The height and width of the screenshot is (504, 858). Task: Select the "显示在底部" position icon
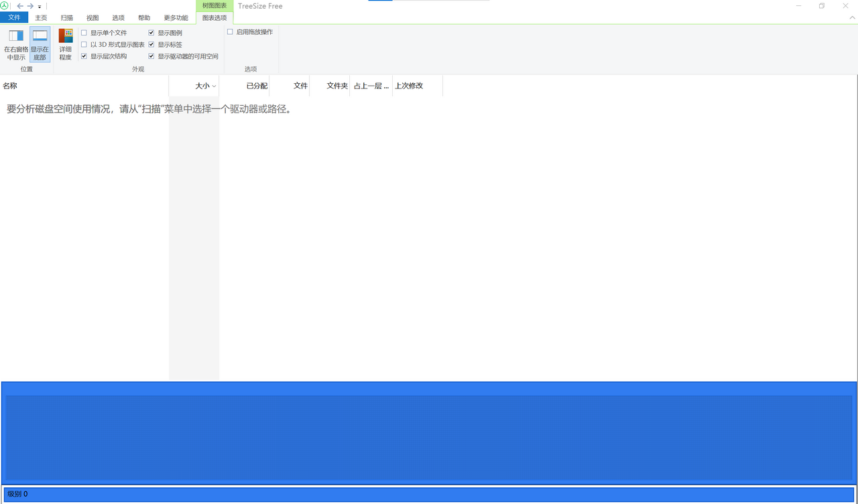click(x=39, y=44)
